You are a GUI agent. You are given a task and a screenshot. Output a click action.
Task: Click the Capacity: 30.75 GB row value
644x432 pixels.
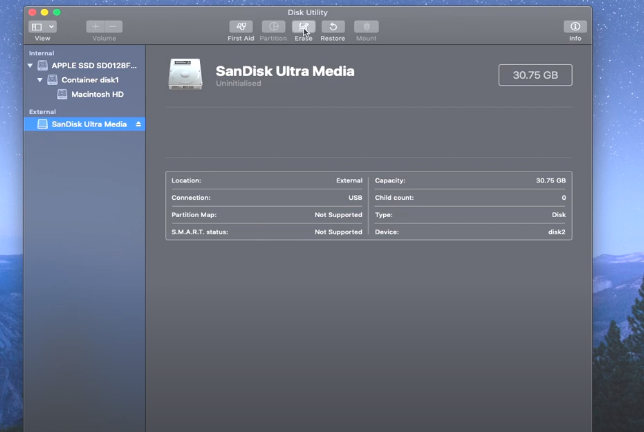click(551, 180)
